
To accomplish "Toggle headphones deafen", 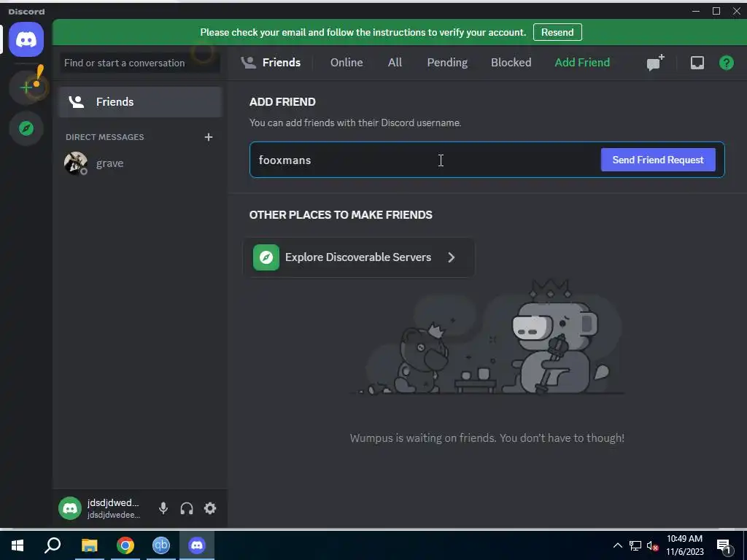I will coord(187,508).
